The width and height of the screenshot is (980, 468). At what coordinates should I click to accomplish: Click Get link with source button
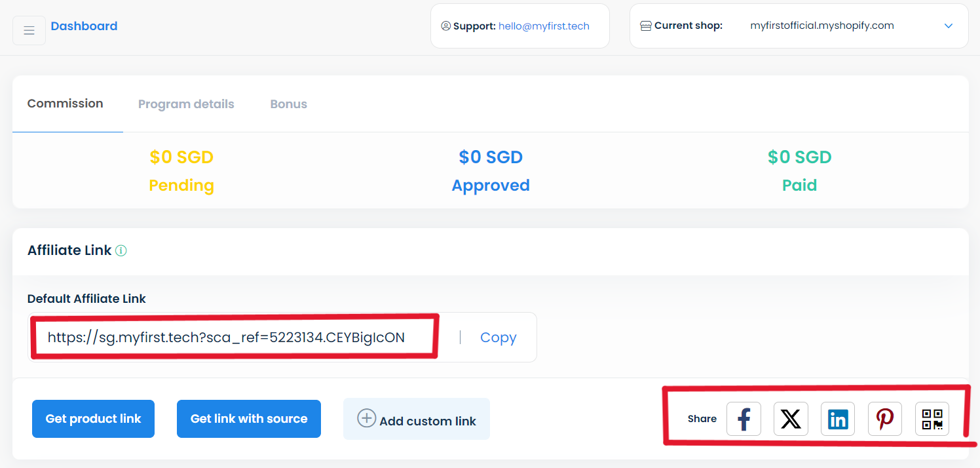tap(249, 419)
